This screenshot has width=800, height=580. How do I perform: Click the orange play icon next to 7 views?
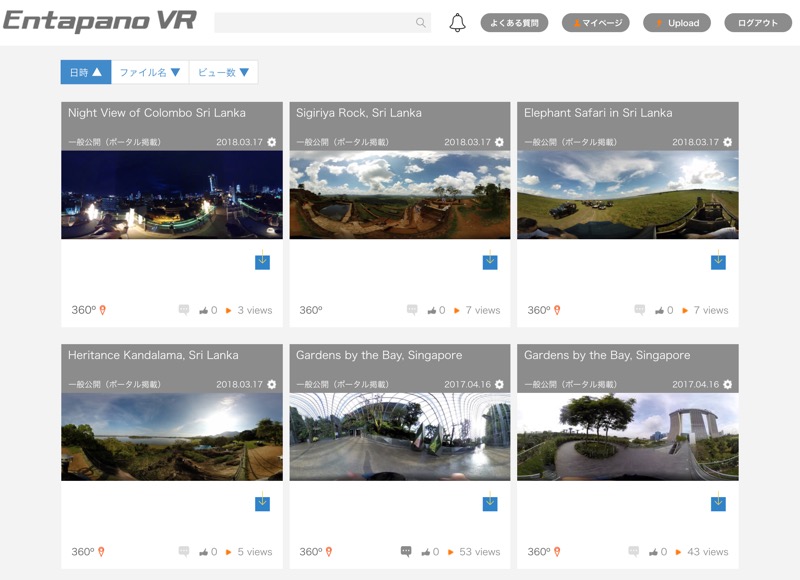pos(456,310)
